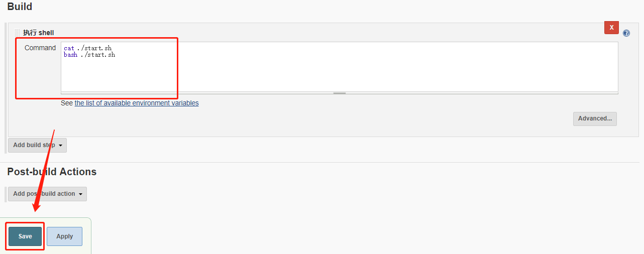Apply the configuration changes

(64, 236)
